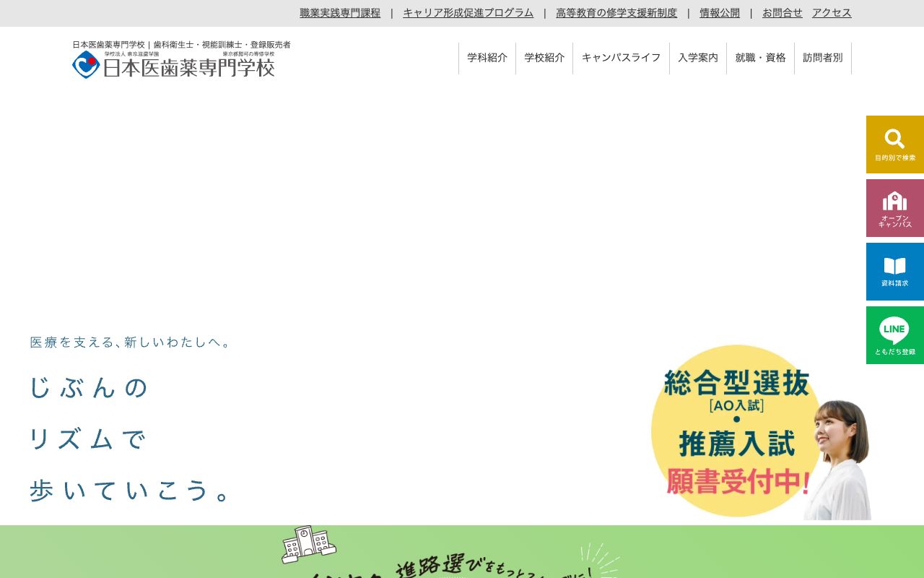924x578 pixels.
Task: Open the アクセス link
Action: point(832,13)
